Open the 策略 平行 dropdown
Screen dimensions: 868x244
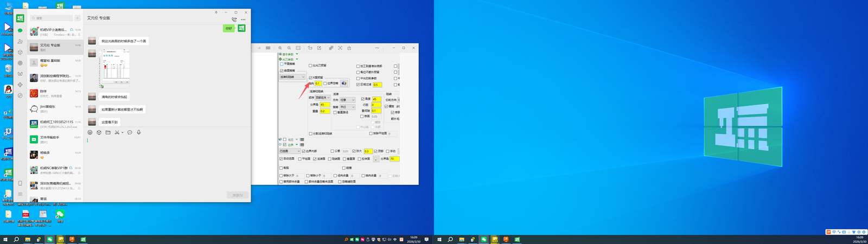(x=347, y=107)
